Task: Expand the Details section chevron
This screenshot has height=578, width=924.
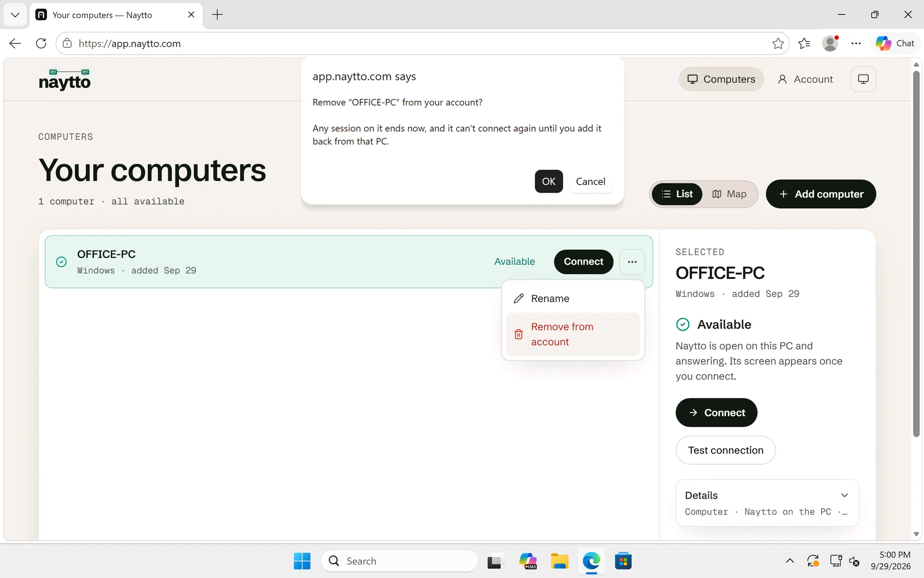Action: 845,495
